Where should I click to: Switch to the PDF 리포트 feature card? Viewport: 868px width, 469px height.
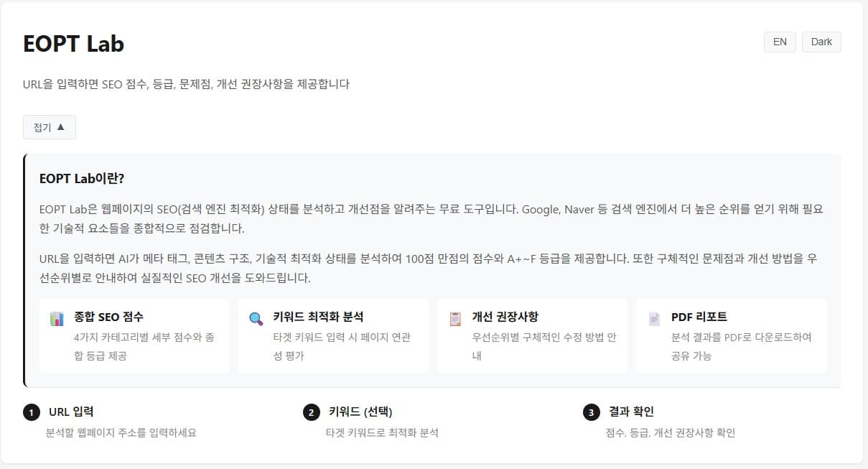tap(731, 335)
